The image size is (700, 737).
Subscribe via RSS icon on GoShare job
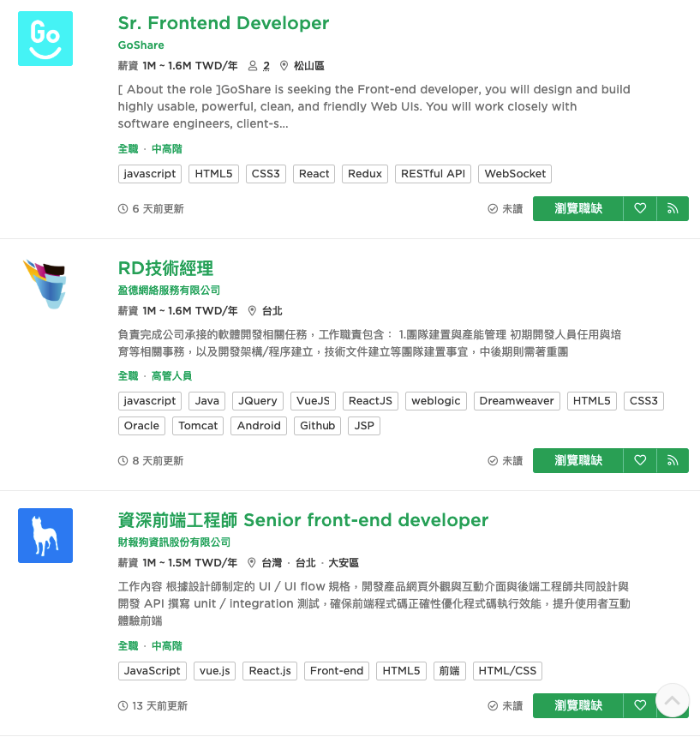(673, 209)
